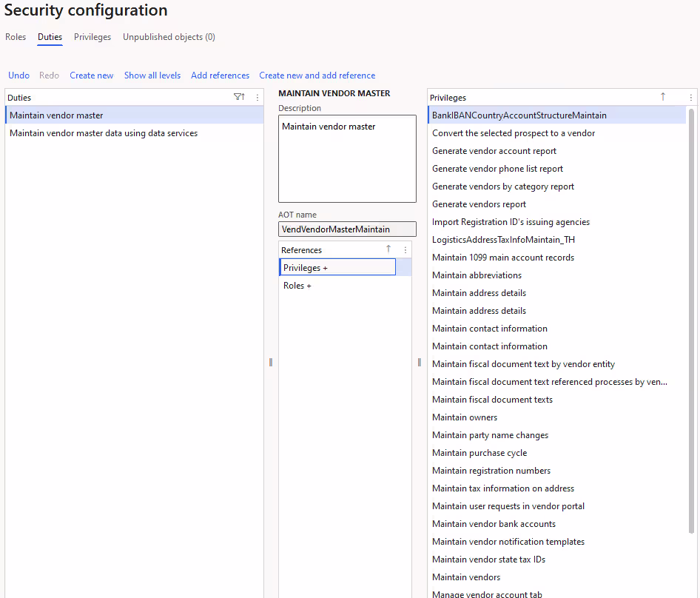The width and height of the screenshot is (700, 598).
Task: Click the Privileges column header in right pane
Action: pyautogui.click(x=448, y=98)
